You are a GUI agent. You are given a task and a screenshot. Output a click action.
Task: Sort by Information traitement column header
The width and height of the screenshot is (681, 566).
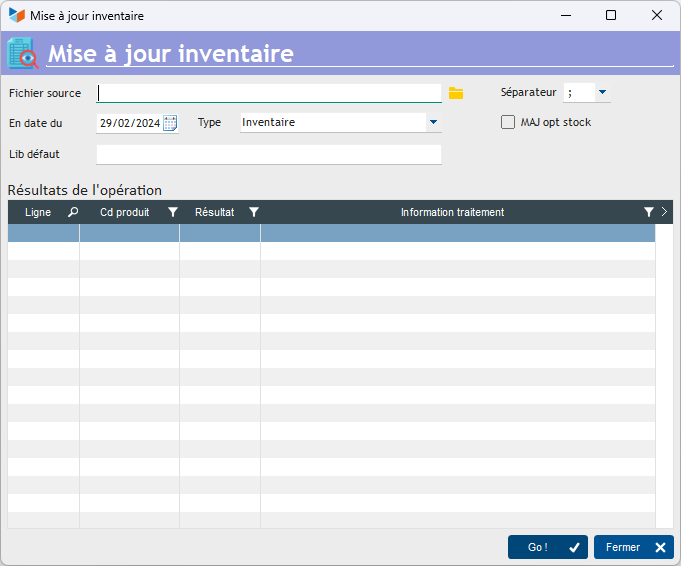tap(452, 212)
